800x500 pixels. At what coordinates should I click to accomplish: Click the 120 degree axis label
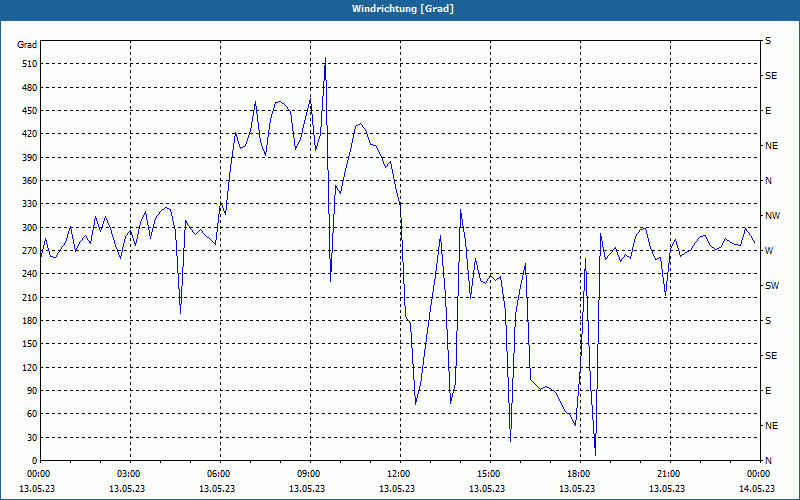31,367
